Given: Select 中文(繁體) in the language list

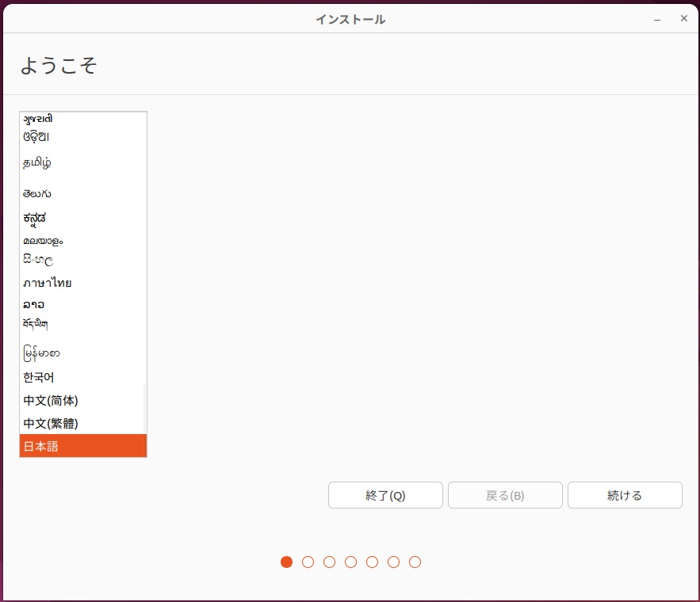Looking at the screenshot, I should 83,423.
